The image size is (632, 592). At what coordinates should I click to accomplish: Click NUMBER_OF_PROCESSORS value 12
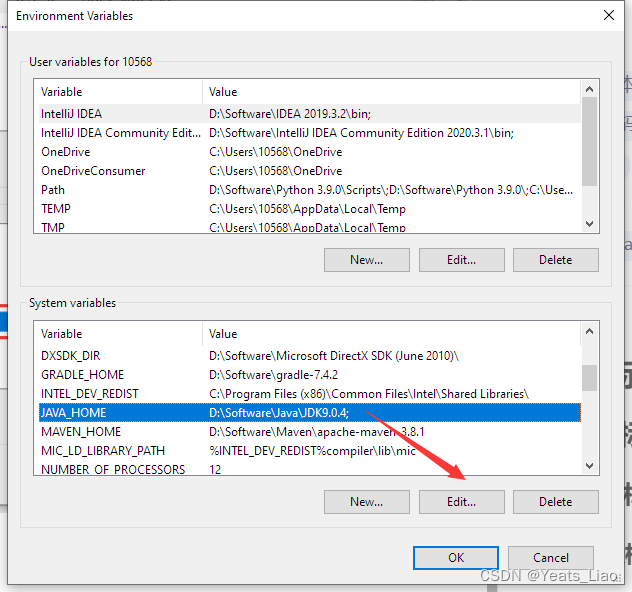(x=215, y=469)
